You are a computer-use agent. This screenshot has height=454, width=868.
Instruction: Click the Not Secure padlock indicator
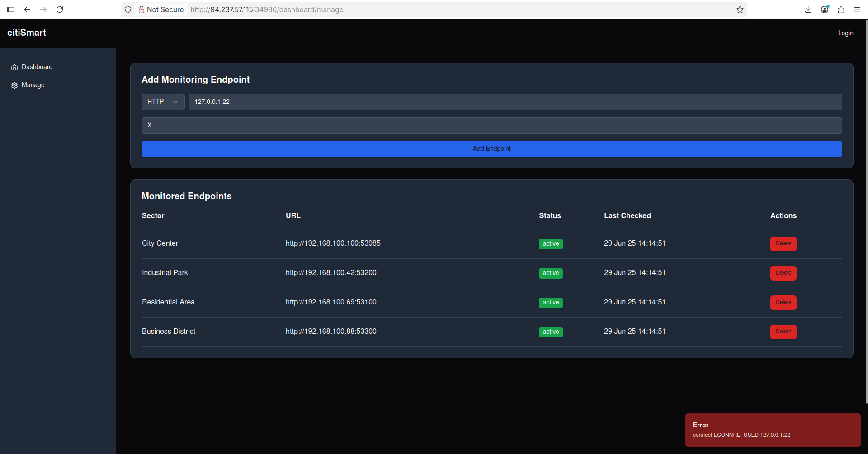tap(161, 9)
